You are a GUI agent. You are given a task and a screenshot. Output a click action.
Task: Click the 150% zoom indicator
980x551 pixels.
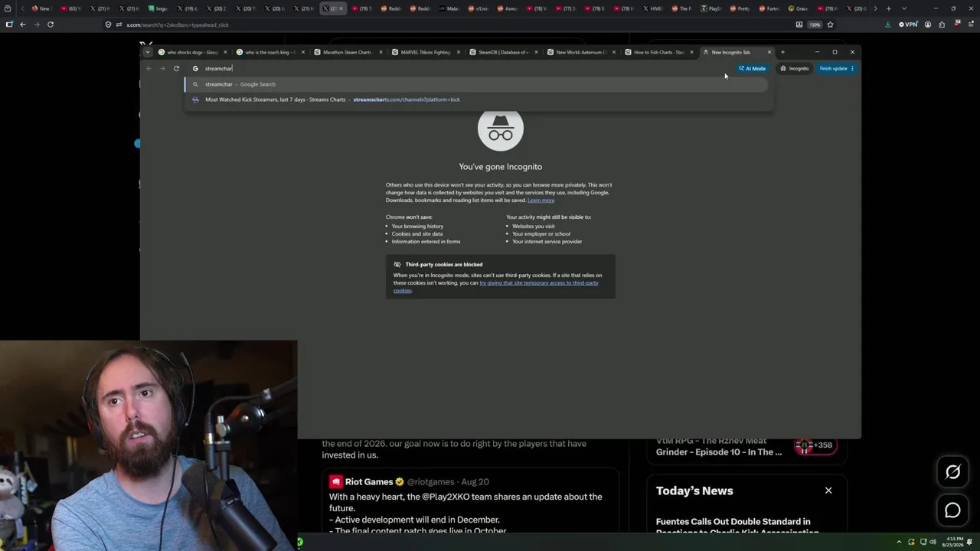pyautogui.click(x=815, y=24)
